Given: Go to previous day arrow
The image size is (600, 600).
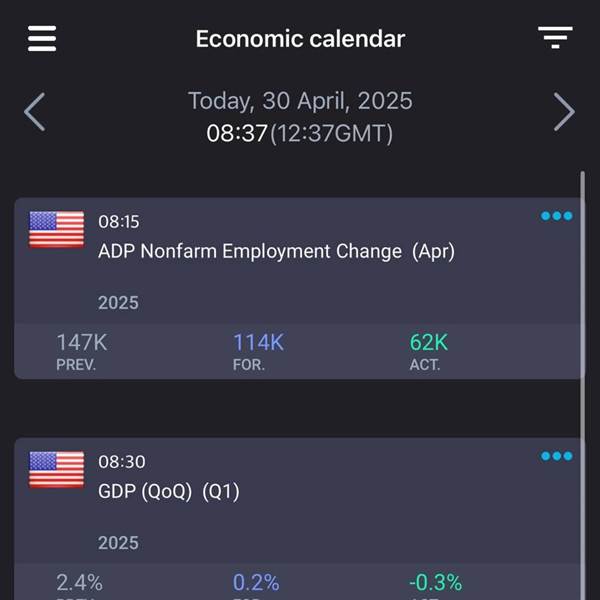Looking at the screenshot, I should (35, 112).
